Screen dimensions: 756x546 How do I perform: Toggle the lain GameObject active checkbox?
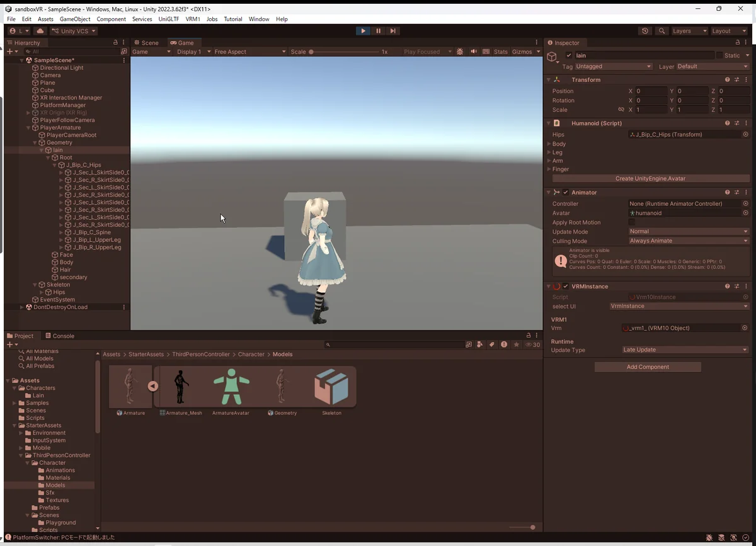click(x=569, y=55)
